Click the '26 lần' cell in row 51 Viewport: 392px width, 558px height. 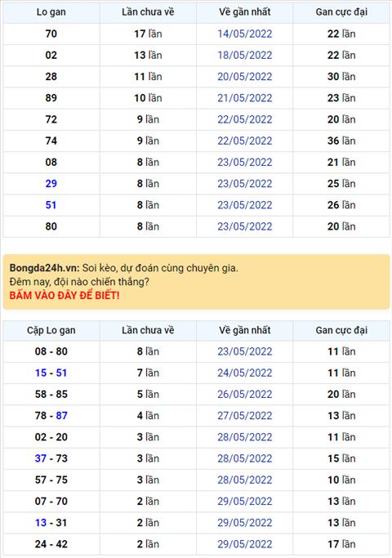pyautogui.click(x=341, y=205)
